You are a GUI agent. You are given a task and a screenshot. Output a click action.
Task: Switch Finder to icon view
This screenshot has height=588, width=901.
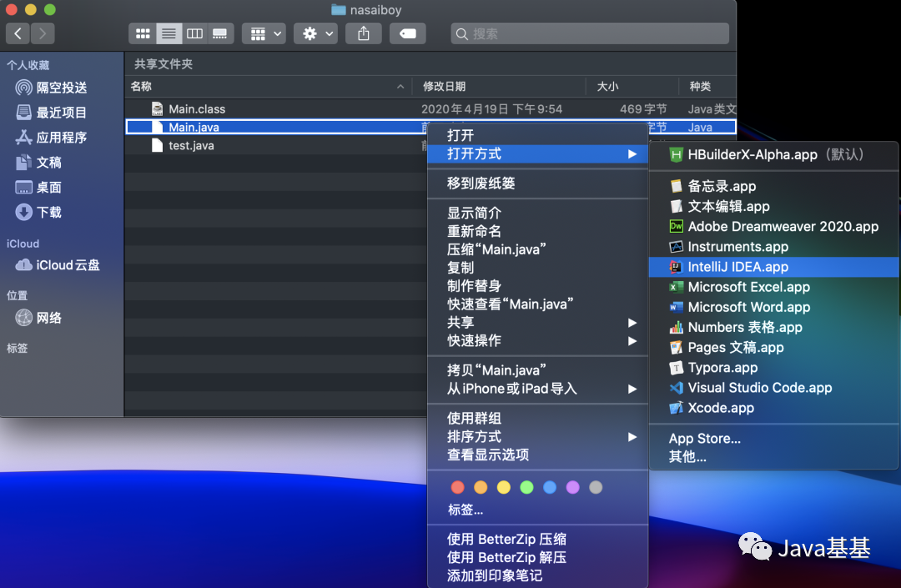click(143, 34)
